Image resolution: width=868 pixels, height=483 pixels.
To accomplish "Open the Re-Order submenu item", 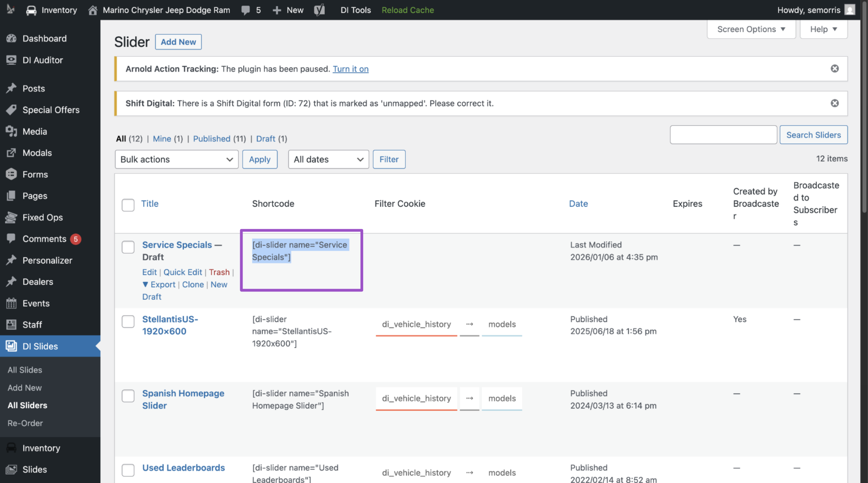I will click(25, 423).
